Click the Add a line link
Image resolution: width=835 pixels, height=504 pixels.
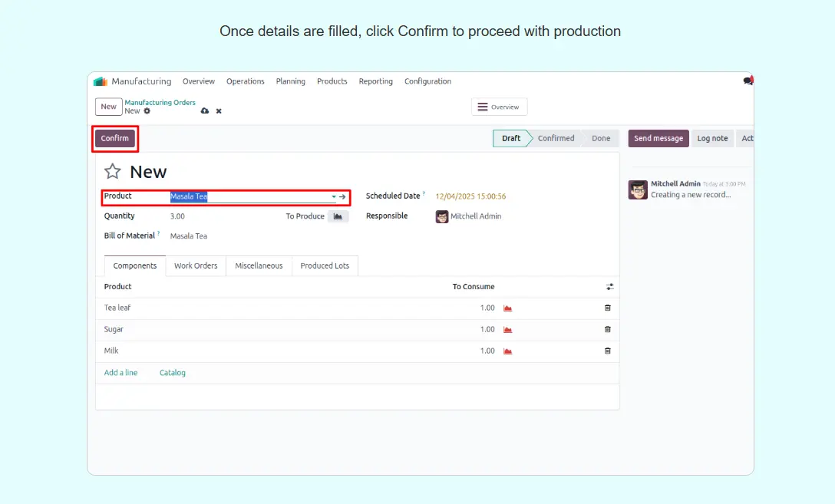(x=120, y=373)
